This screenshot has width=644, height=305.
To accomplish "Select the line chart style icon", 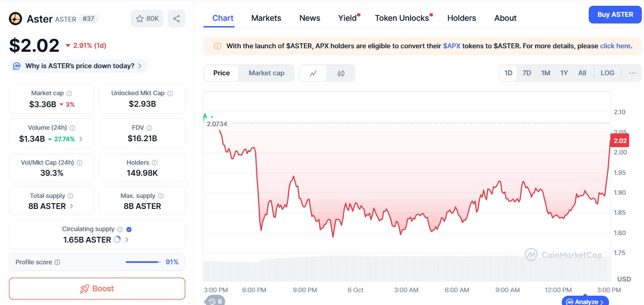I will [313, 73].
